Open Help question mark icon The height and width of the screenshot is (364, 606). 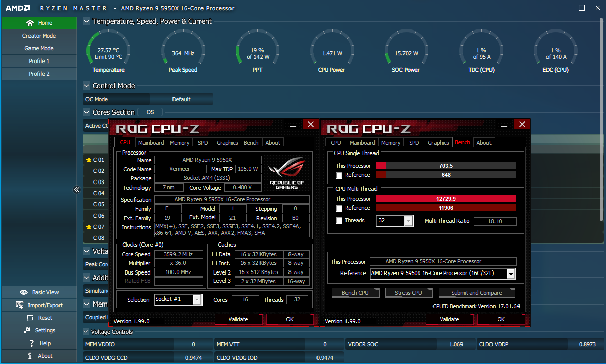tap(32, 343)
